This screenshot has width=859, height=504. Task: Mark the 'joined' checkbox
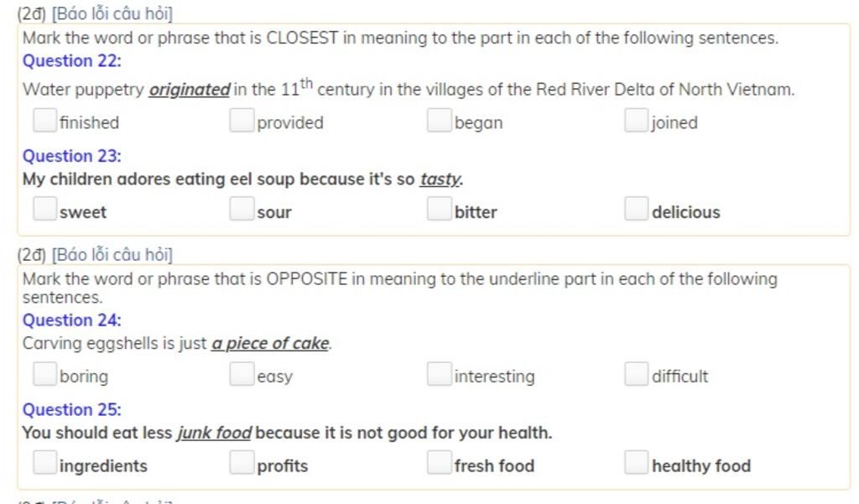pyautogui.click(x=636, y=120)
